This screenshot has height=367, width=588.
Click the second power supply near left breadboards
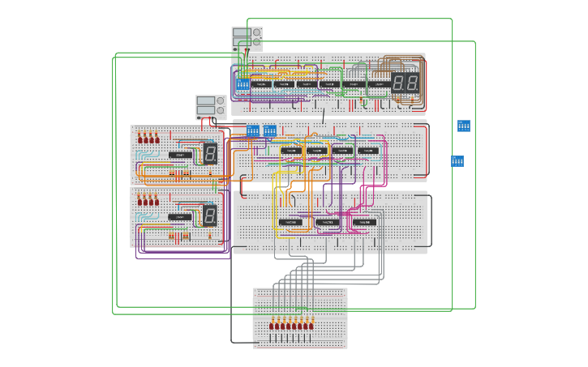pos(210,105)
